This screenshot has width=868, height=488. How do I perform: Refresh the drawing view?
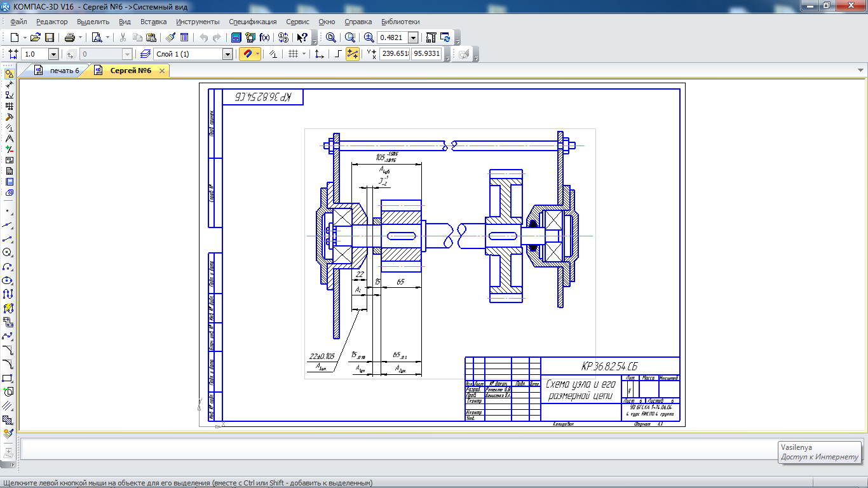[445, 37]
